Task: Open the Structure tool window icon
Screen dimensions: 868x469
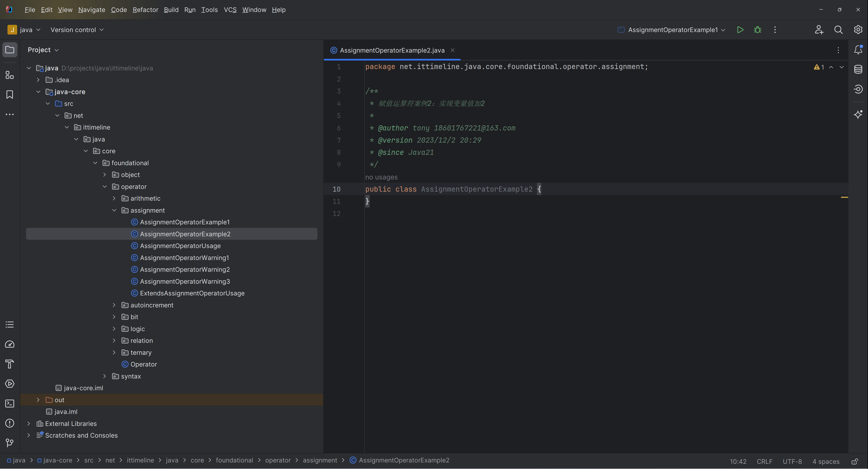Action: [10, 75]
